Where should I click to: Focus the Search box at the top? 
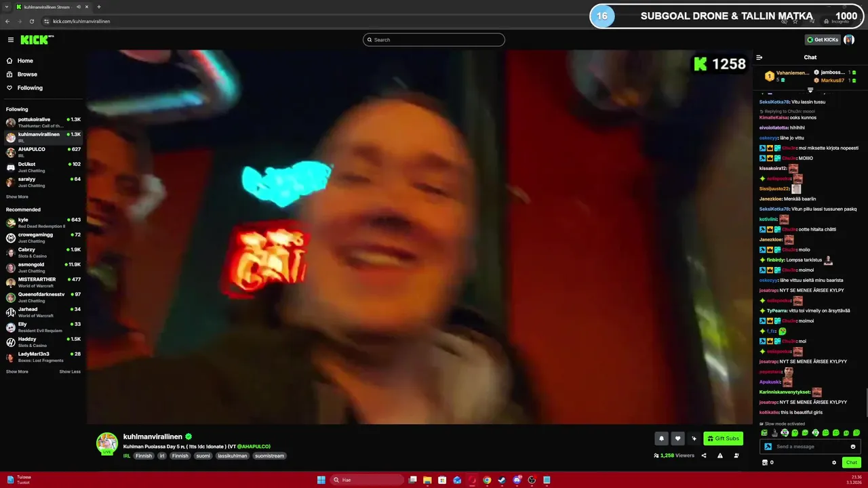click(x=434, y=40)
